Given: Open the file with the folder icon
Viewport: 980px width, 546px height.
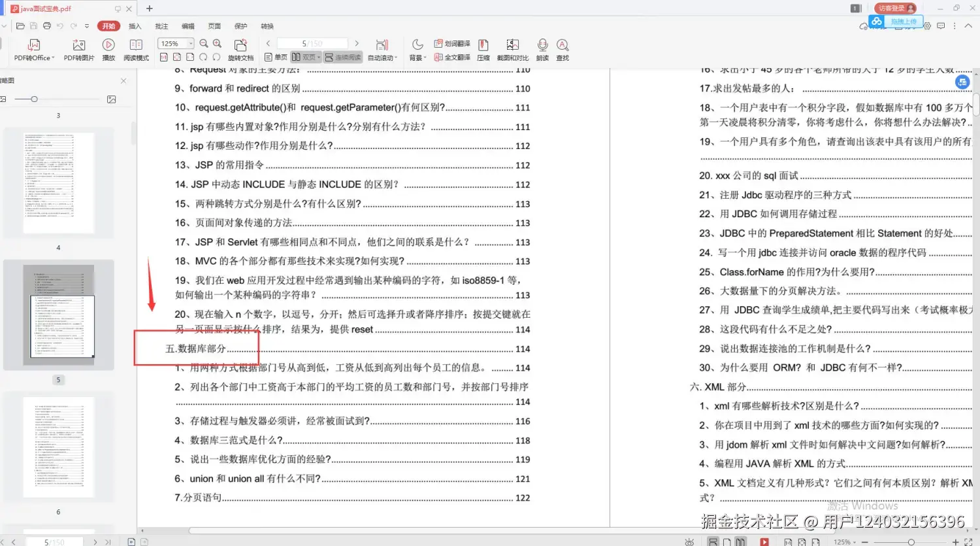Looking at the screenshot, I should tap(20, 26).
